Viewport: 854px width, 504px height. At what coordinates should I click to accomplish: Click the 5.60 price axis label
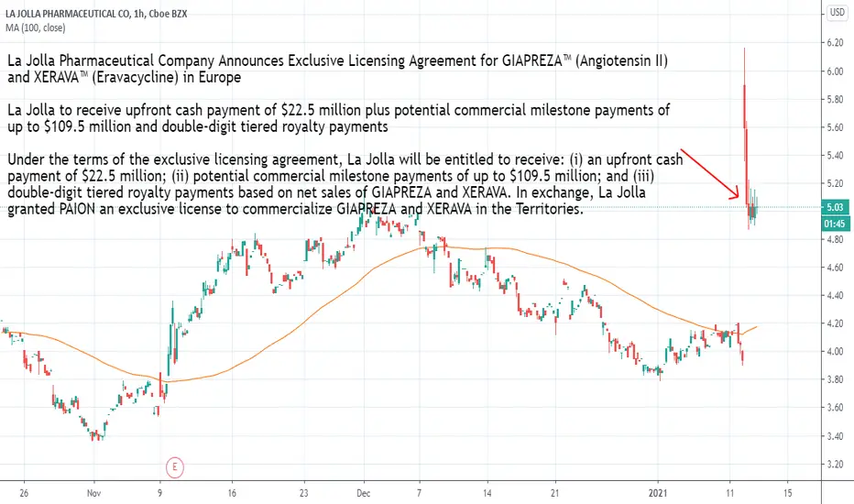[x=835, y=127]
